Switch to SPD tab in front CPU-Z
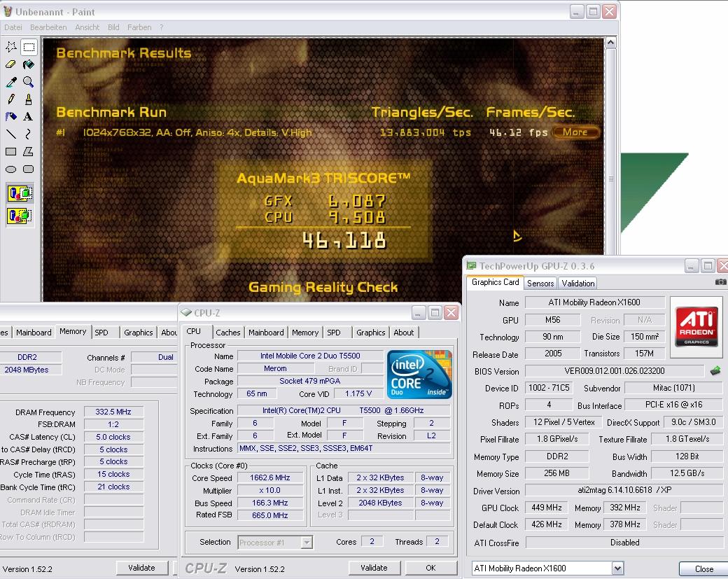This screenshot has width=728, height=579. 334,333
